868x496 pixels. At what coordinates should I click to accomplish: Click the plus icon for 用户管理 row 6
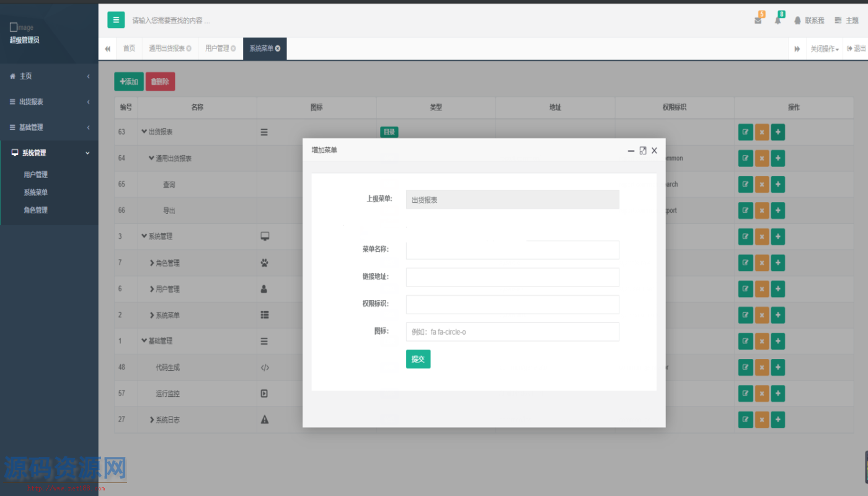(x=778, y=289)
